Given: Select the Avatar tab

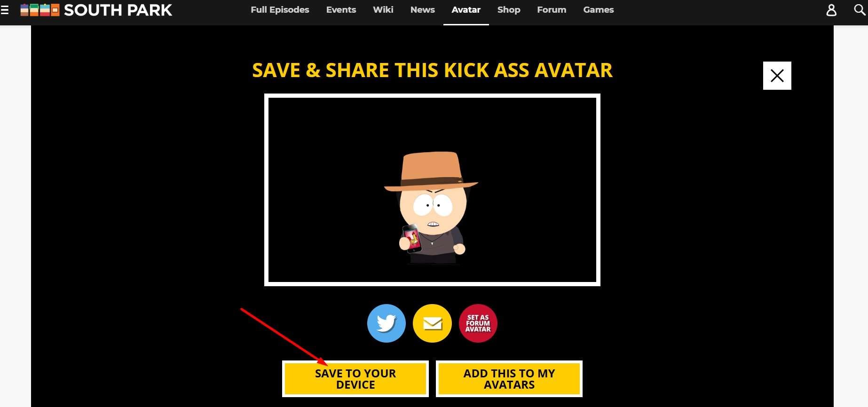Looking at the screenshot, I should pos(466,10).
